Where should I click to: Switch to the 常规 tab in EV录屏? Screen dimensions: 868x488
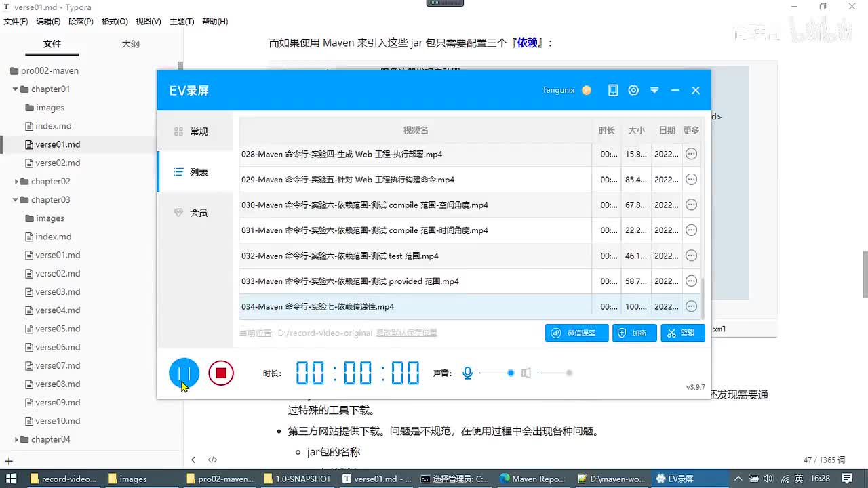click(195, 131)
